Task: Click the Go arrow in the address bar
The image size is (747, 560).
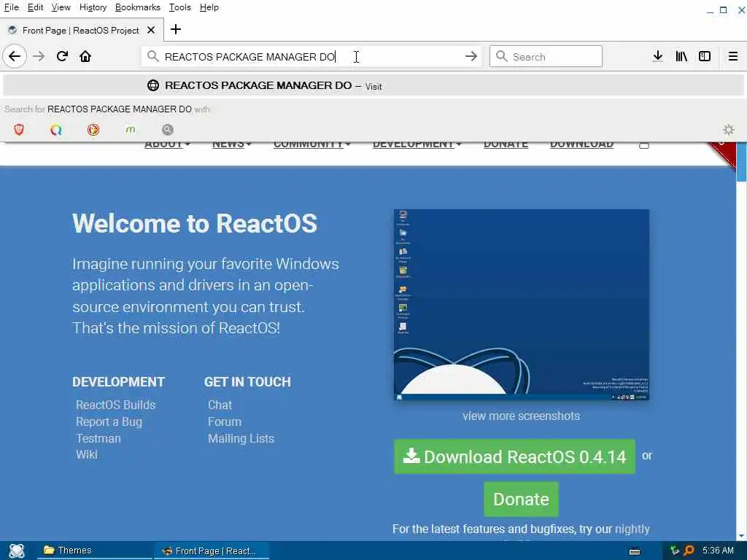Action: (471, 57)
